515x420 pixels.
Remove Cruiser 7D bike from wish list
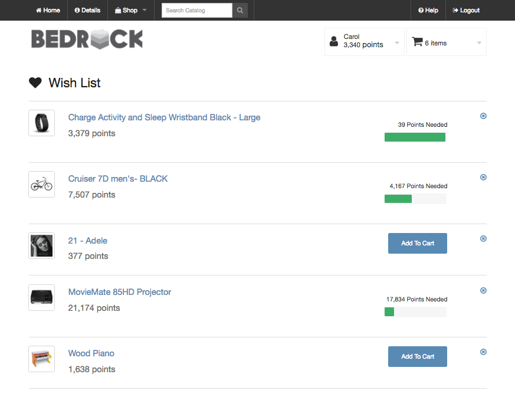(x=483, y=178)
